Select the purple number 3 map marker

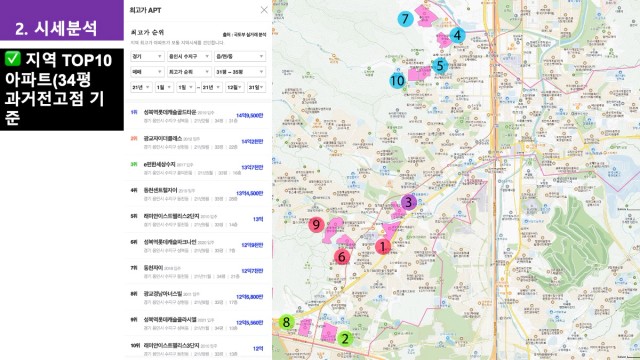click(408, 202)
